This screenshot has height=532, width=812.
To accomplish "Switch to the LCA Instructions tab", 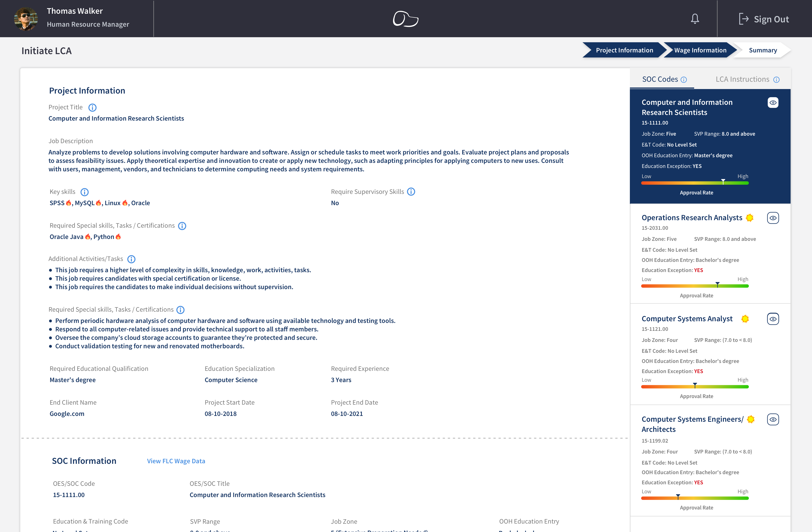I will click(742, 79).
